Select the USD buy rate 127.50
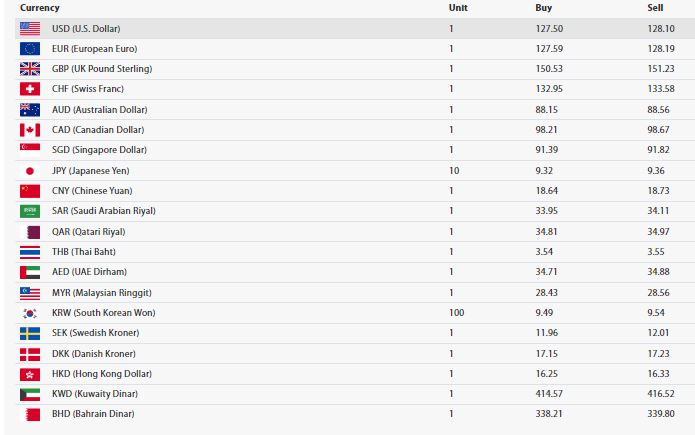 [x=549, y=28]
